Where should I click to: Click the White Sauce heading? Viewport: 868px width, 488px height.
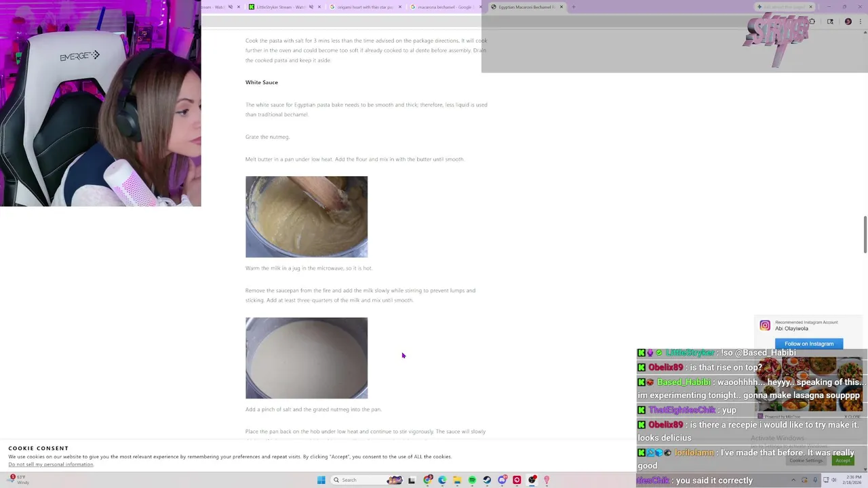(x=262, y=82)
